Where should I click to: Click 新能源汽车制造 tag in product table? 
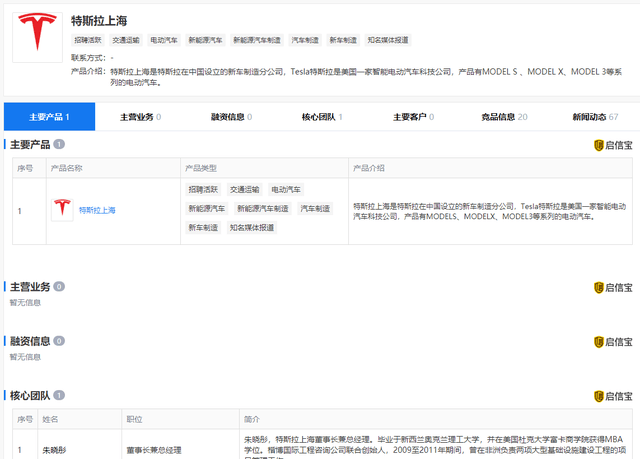coord(263,208)
